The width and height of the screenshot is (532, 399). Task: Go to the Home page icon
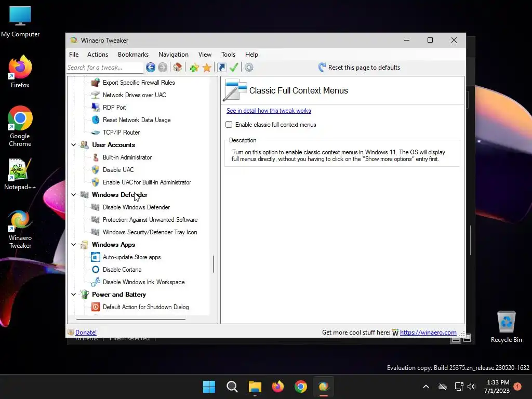(x=178, y=67)
